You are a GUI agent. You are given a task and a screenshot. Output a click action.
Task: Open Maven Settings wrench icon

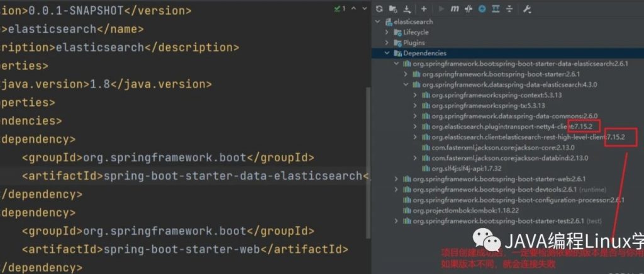coord(527,9)
